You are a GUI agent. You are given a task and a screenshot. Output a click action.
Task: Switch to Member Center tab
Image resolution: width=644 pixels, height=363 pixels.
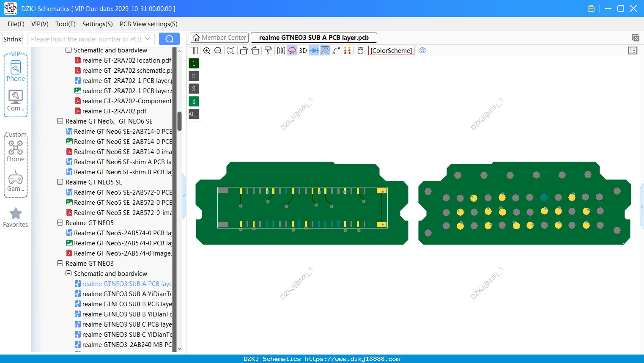219,38
